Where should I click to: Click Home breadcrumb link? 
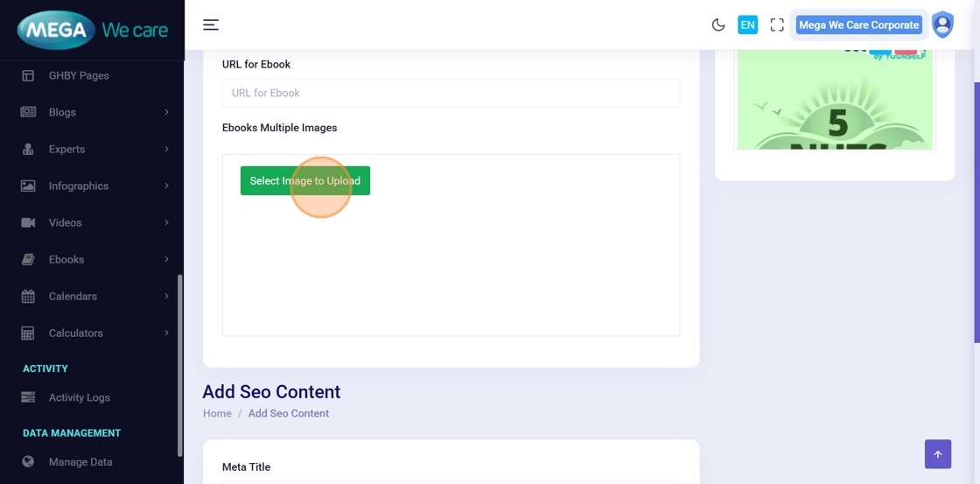coord(217,413)
